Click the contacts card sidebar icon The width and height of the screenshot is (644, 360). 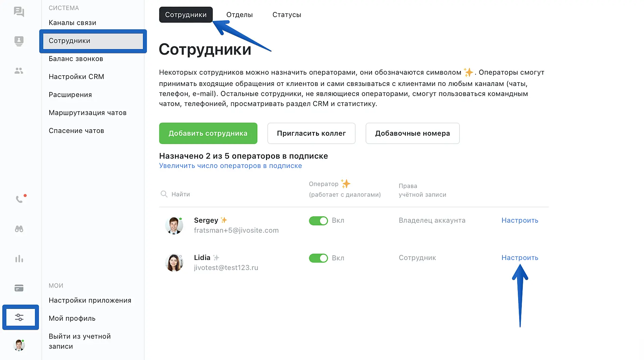[x=19, y=41]
